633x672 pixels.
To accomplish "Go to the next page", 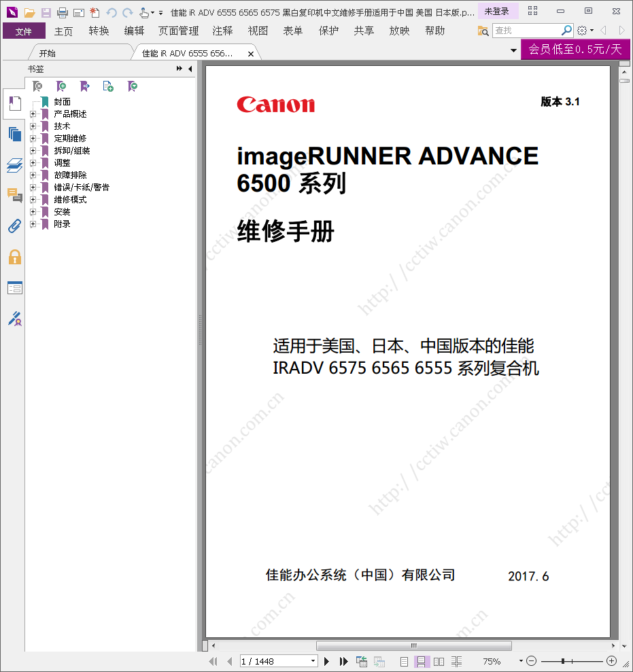I will [327, 662].
